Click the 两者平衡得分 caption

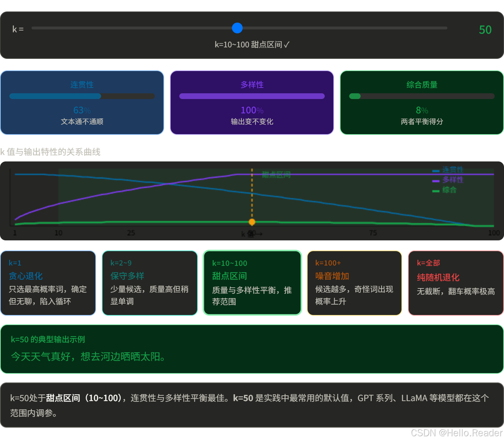click(x=422, y=122)
